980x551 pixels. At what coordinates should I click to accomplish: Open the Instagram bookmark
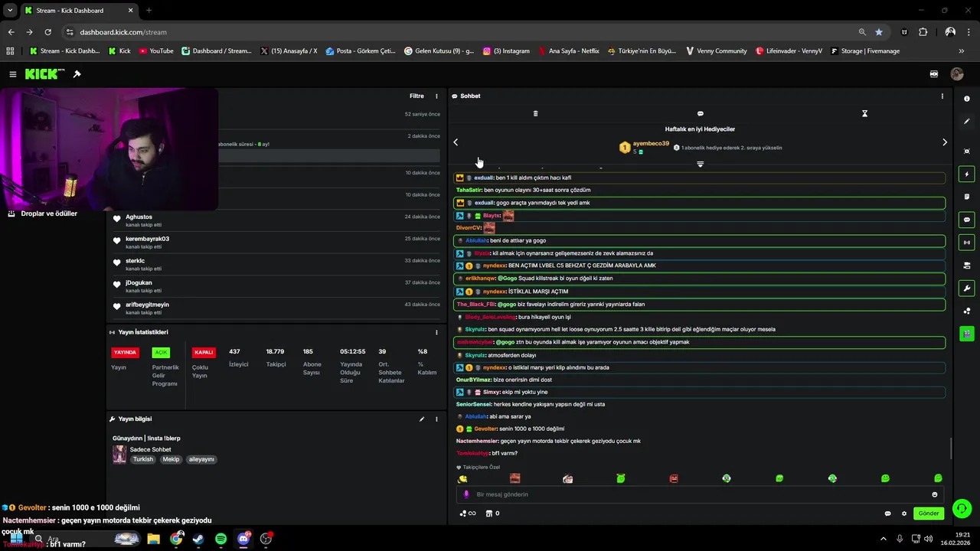click(506, 51)
